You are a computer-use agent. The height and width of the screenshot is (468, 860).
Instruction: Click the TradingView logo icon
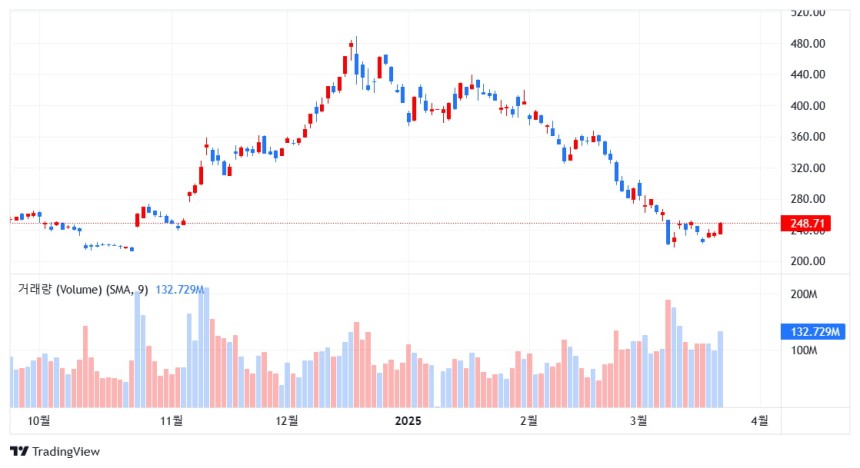19,452
